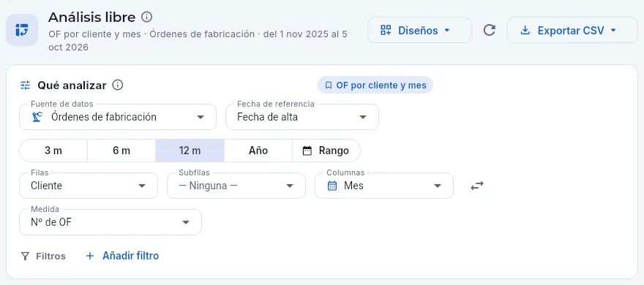The height and width of the screenshot is (285, 644).
Task: Open the Columnas Mes dropdown
Action: pos(384,186)
